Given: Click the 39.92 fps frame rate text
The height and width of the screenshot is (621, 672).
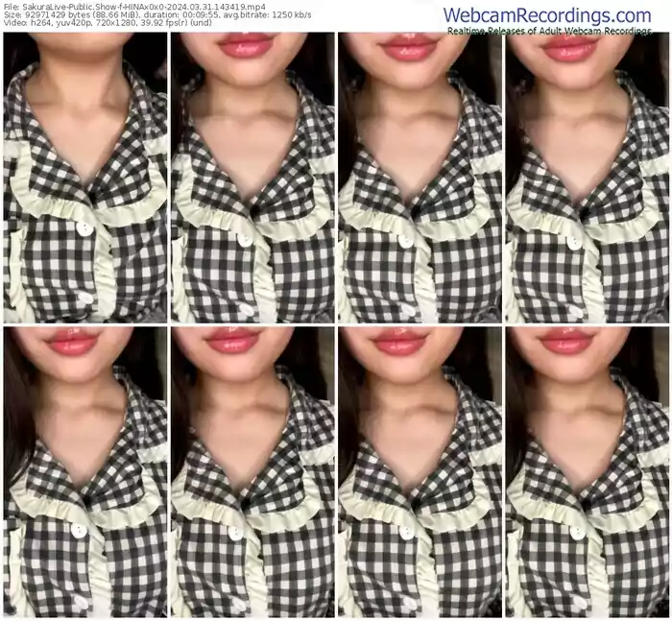Looking at the screenshot, I should (163, 25).
